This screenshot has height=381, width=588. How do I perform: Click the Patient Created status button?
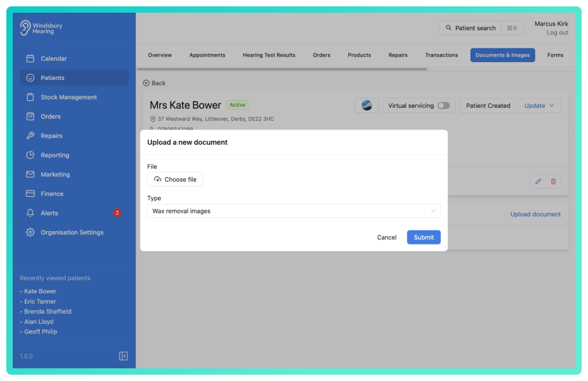coord(488,105)
